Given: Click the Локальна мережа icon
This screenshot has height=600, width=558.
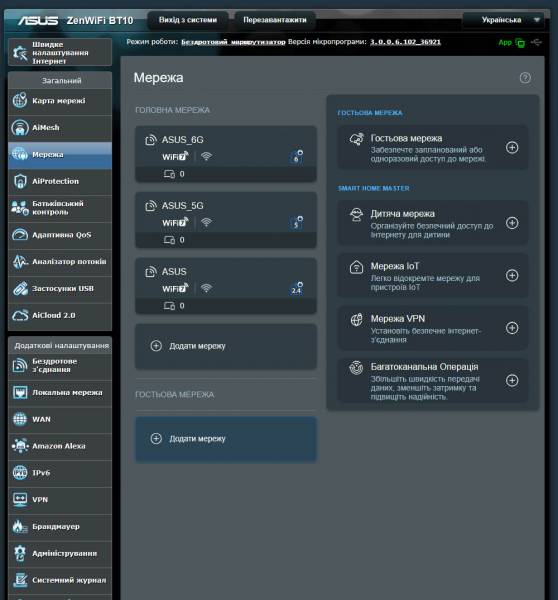Looking at the screenshot, I should [x=20, y=393].
